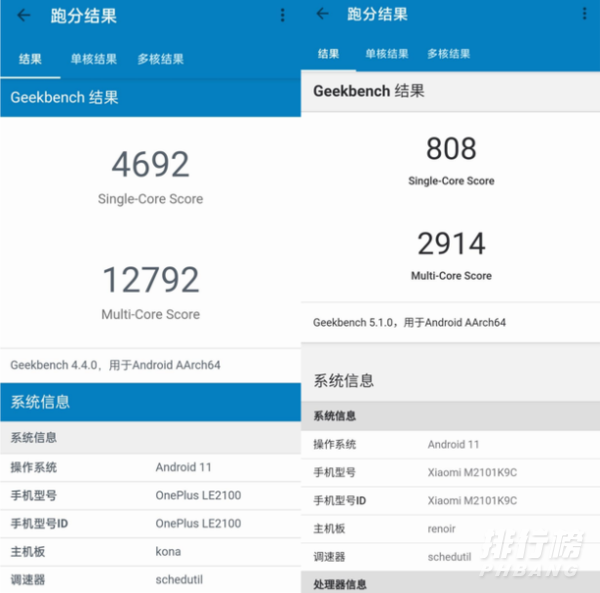Click the blue Geekbench 结果 header on left

[x=150, y=98]
